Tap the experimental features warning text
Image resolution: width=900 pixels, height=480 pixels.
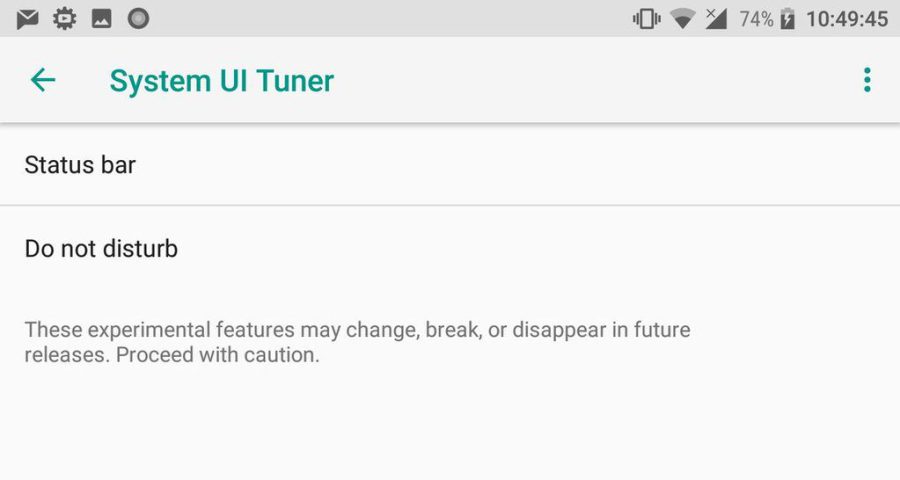point(357,342)
